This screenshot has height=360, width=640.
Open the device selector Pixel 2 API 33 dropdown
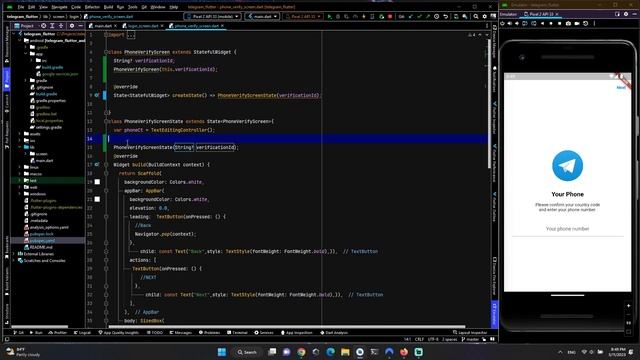pyautogui.click(x=212, y=16)
